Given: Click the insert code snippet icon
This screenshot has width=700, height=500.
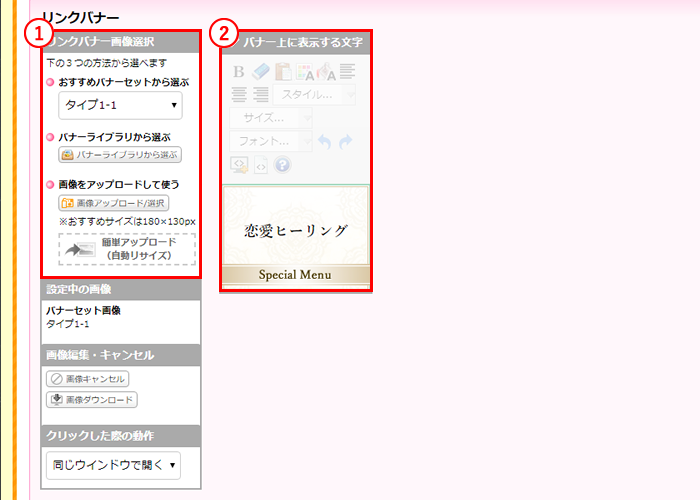Looking at the screenshot, I should [239, 165].
